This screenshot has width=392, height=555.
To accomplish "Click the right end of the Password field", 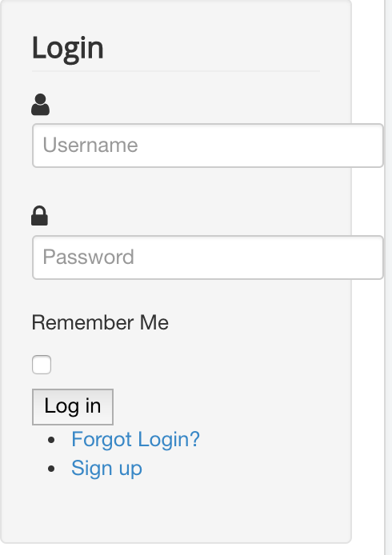I will [374, 258].
